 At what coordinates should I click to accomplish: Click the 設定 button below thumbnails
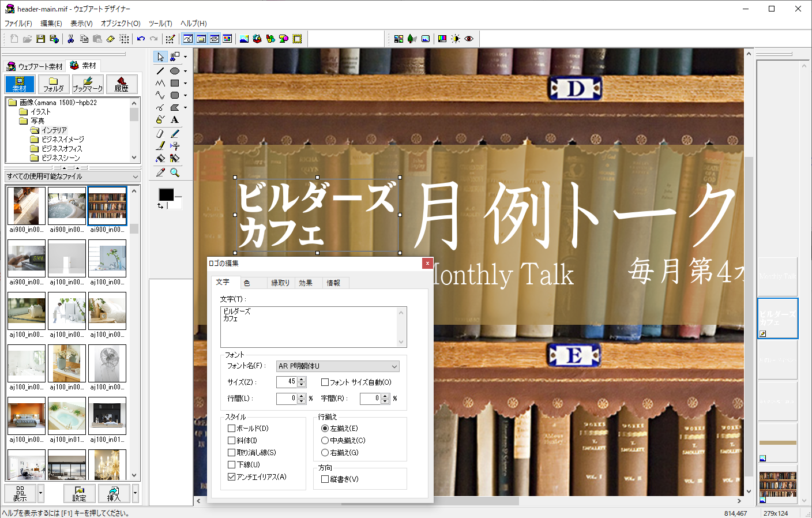80,493
